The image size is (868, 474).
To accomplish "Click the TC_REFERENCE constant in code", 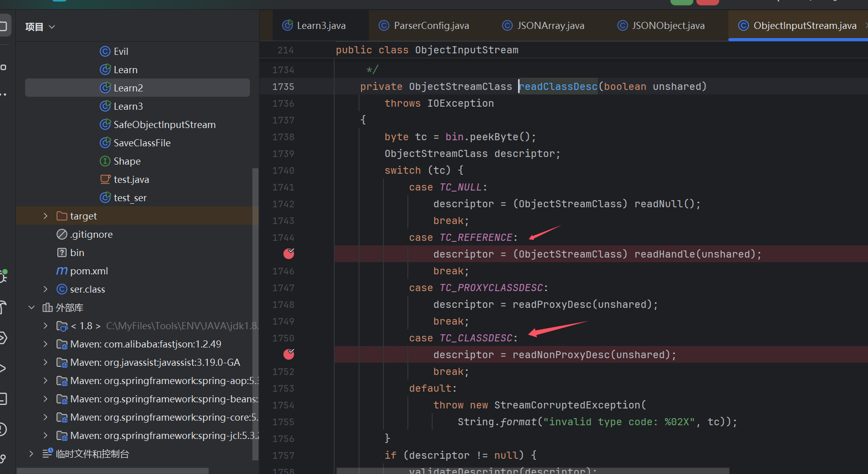I will pyautogui.click(x=476, y=237).
